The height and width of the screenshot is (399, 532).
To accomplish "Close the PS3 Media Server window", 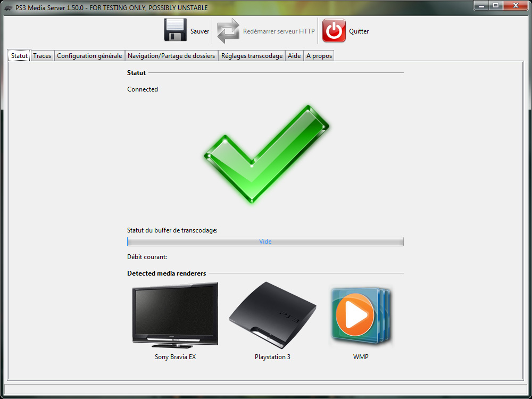I will 516,5.
